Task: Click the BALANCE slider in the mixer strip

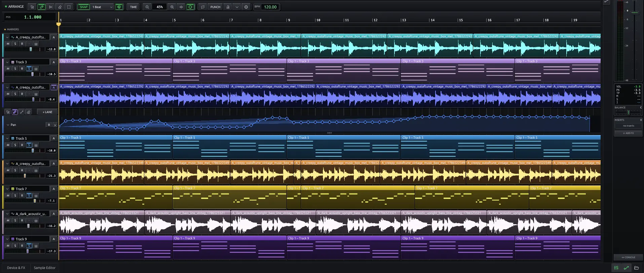Action: (628, 112)
